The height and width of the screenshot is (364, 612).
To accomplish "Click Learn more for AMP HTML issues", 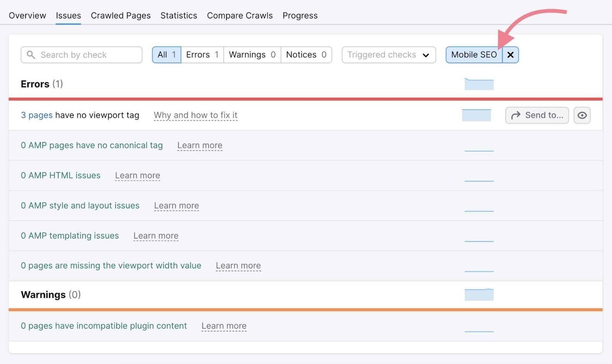I will coord(137,175).
